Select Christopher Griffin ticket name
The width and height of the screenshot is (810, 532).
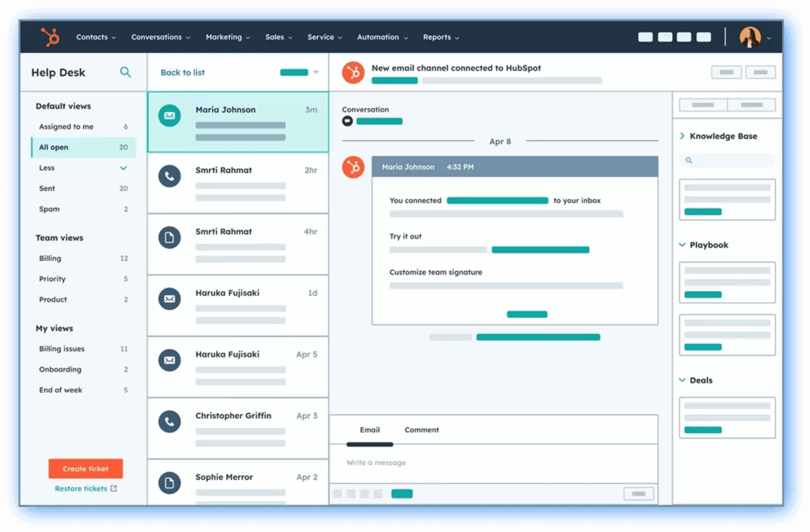[233, 415]
